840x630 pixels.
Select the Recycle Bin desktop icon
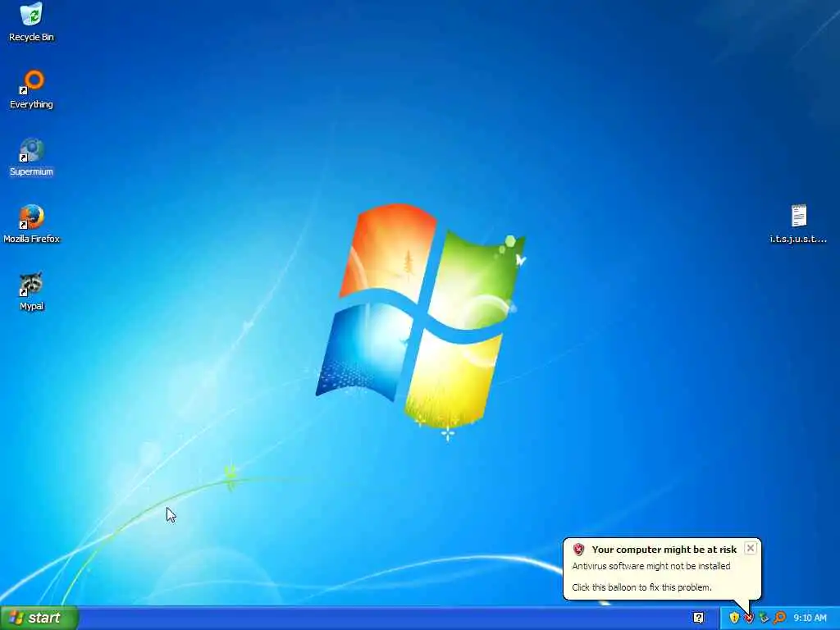click(x=31, y=22)
